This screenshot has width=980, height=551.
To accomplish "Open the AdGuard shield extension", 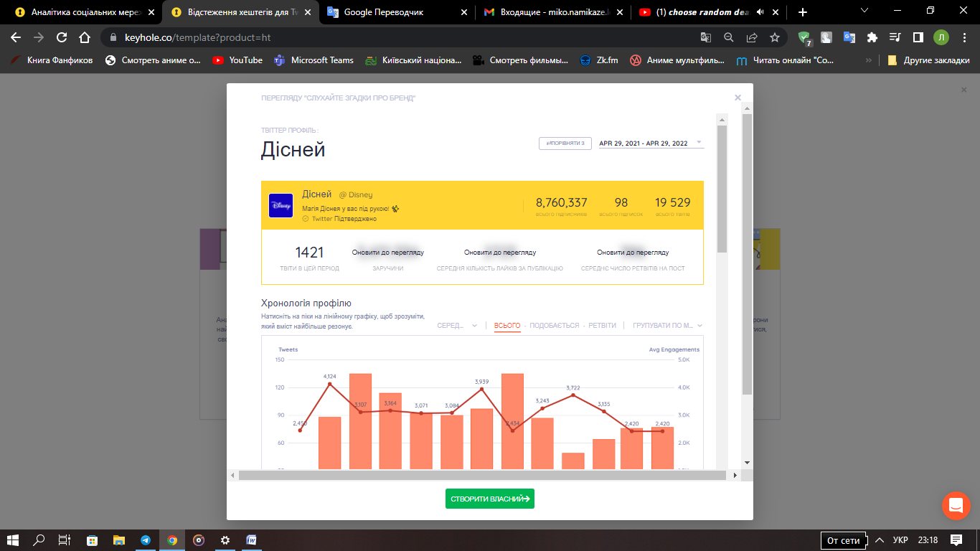I will click(x=805, y=38).
